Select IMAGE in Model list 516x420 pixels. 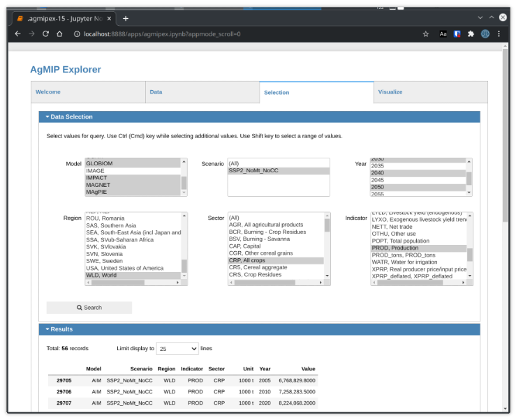[x=133, y=171]
